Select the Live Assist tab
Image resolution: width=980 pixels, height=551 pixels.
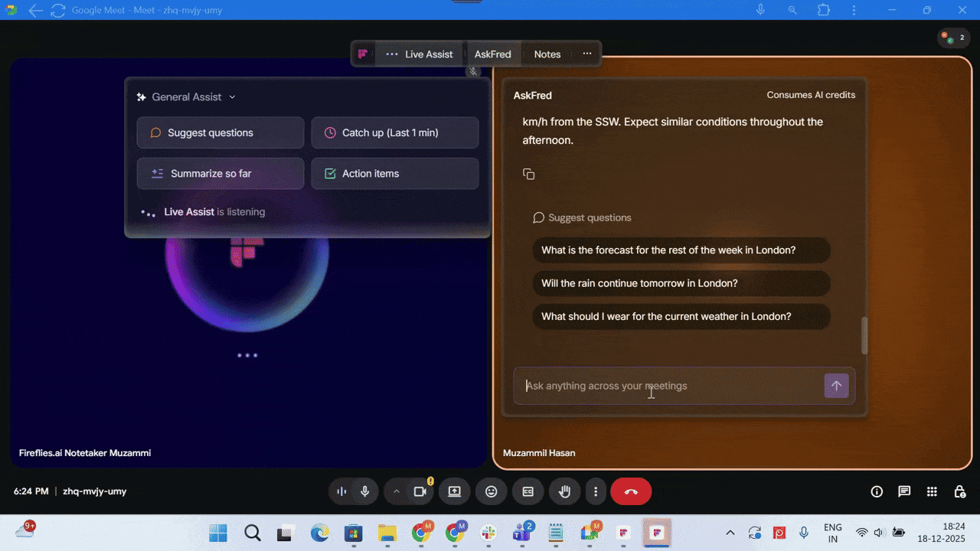pyautogui.click(x=429, y=54)
